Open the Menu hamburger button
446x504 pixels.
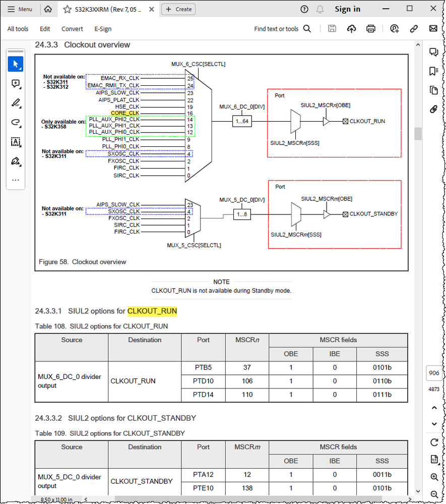click(20, 9)
